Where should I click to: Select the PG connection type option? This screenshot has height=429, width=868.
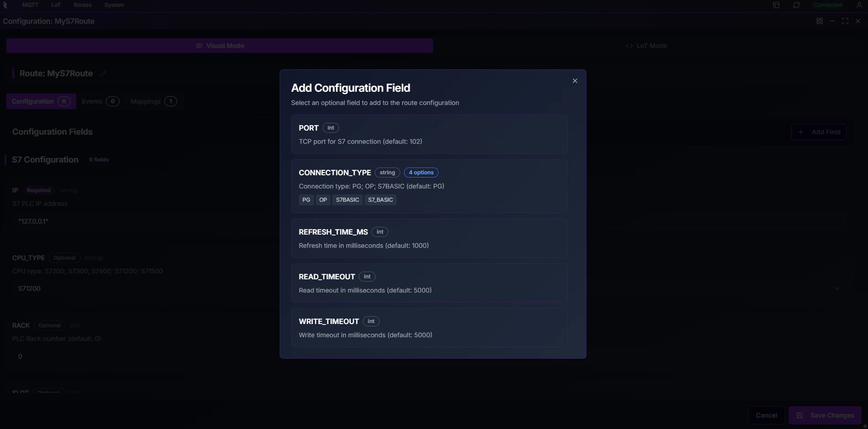pyautogui.click(x=306, y=200)
